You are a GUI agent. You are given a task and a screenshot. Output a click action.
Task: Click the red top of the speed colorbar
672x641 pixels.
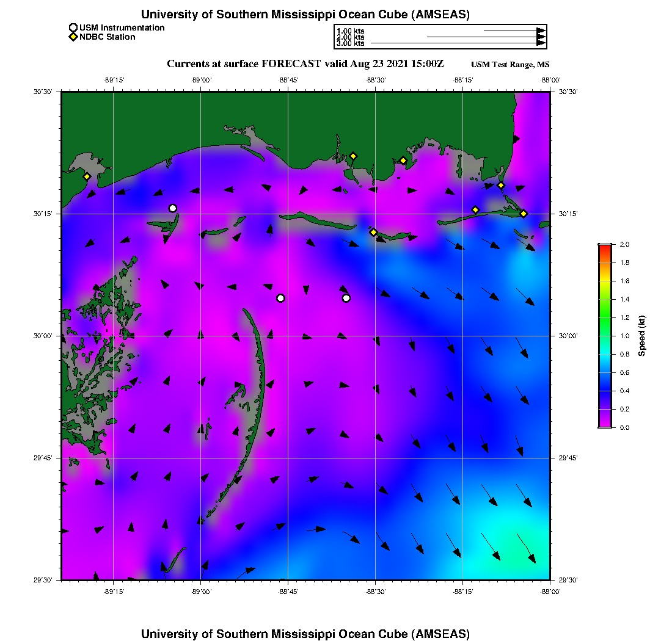click(x=605, y=247)
